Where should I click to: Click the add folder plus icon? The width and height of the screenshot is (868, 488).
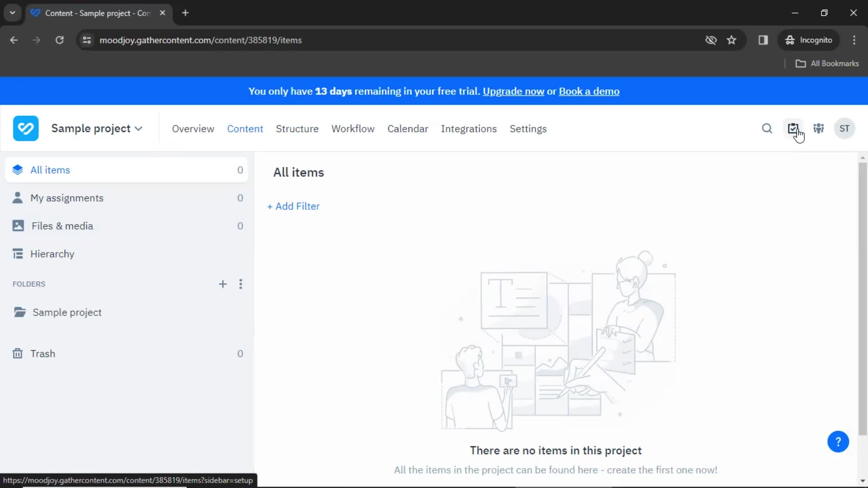222,284
